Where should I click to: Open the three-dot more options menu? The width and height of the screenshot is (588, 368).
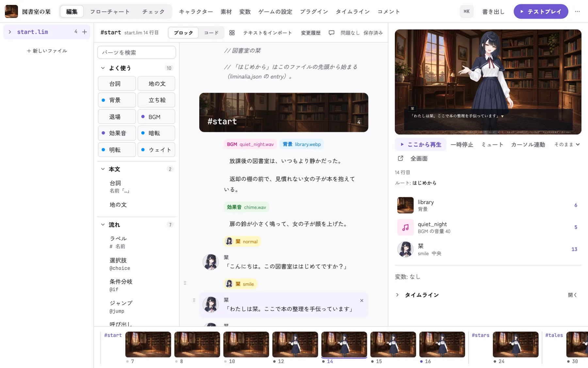[578, 11]
